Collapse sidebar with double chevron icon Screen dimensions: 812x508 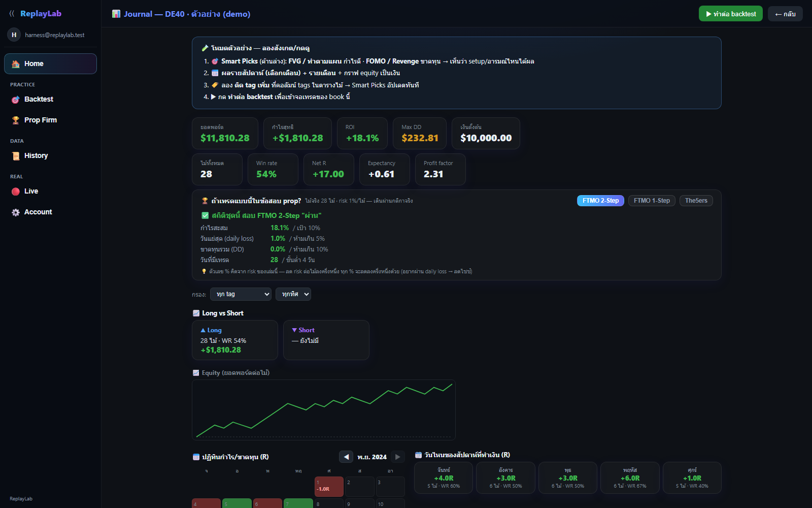click(12, 14)
